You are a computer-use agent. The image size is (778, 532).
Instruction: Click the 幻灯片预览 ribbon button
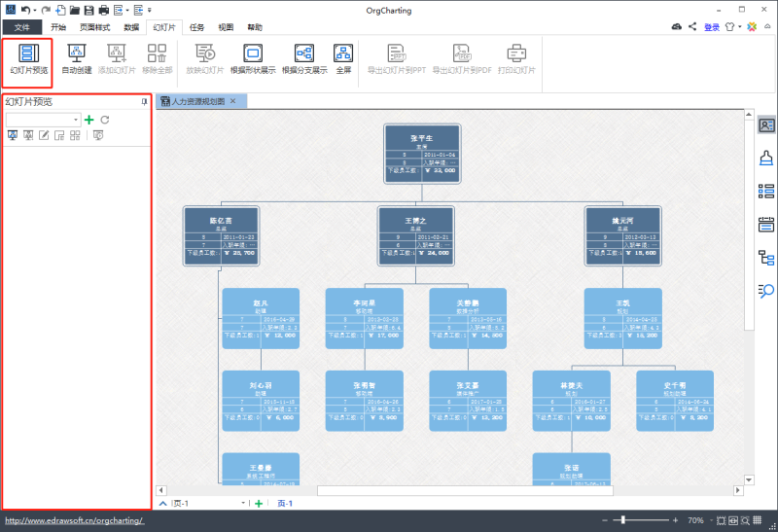[x=29, y=59]
